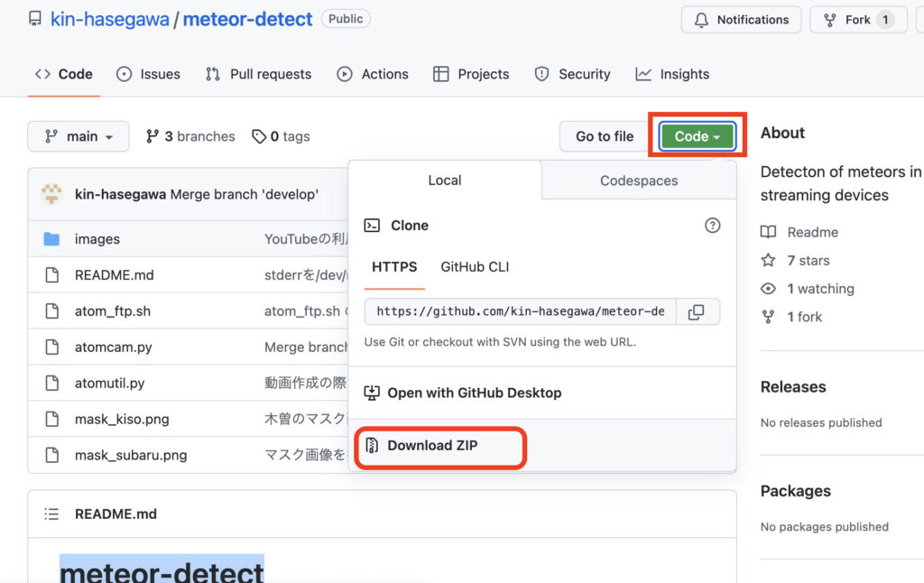Open the atom_ftp.sh file
This screenshot has width=924, height=583.
[113, 311]
